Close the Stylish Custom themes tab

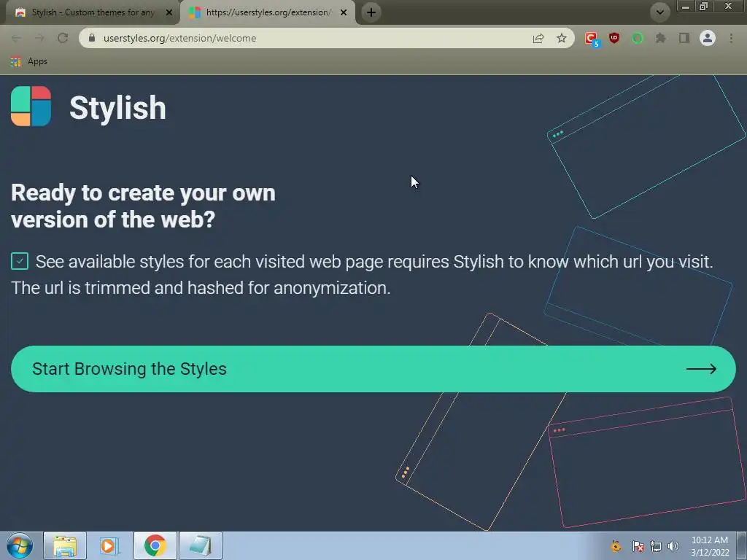tap(169, 12)
